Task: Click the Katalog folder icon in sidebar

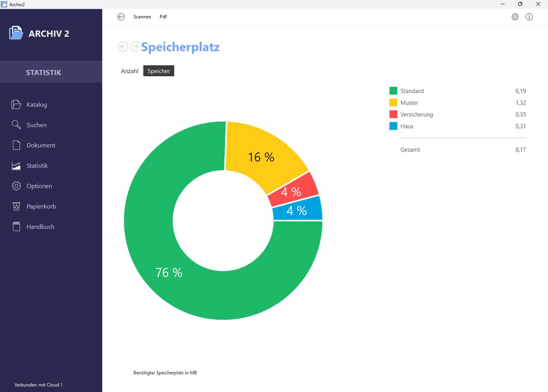Action: click(16, 105)
